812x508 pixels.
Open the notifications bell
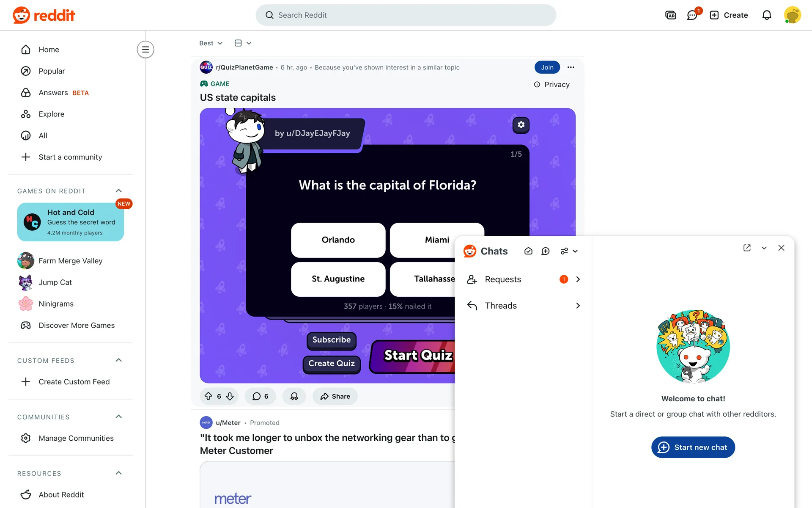coord(767,15)
